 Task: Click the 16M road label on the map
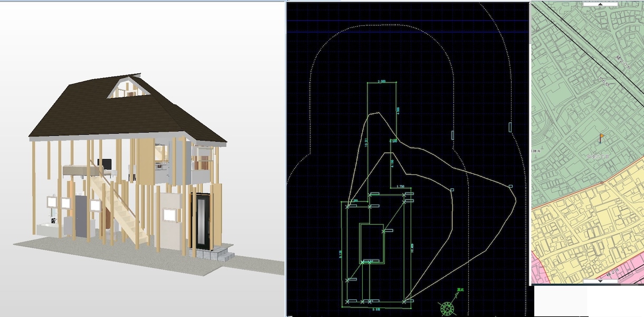pos(604,81)
